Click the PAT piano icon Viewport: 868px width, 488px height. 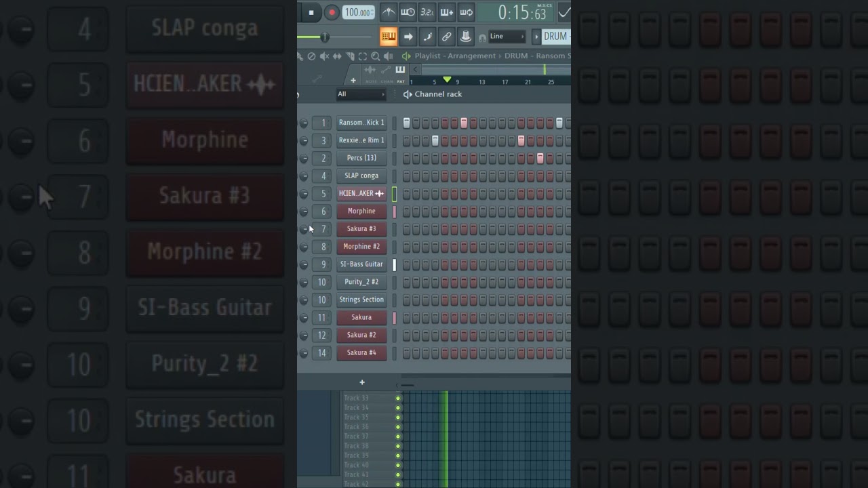click(x=400, y=70)
